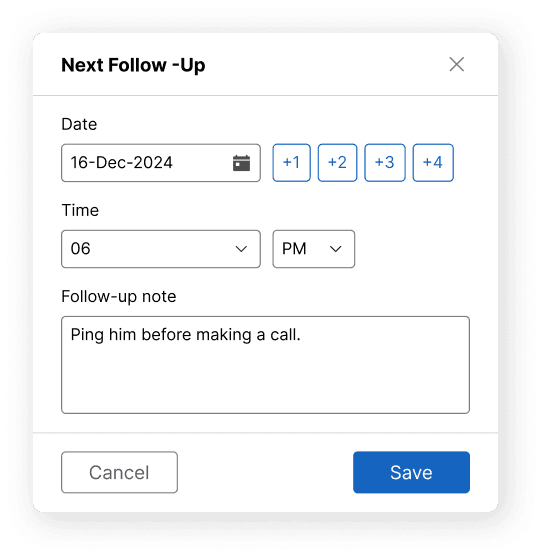Click the chevron arrow beside PM
Image resolution: width=543 pixels, height=558 pixels.
[x=336, y=249]
